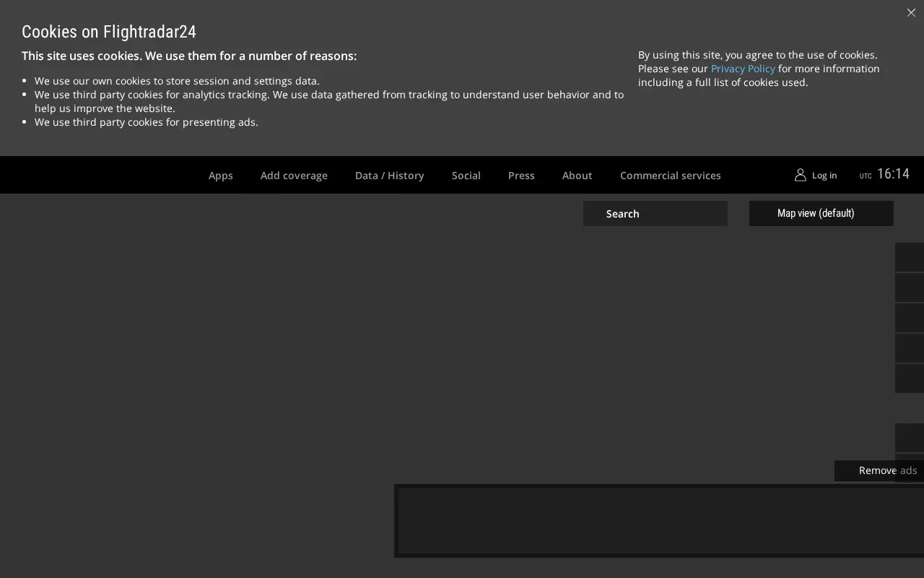Click the Log in link

[x=824, y=176]
